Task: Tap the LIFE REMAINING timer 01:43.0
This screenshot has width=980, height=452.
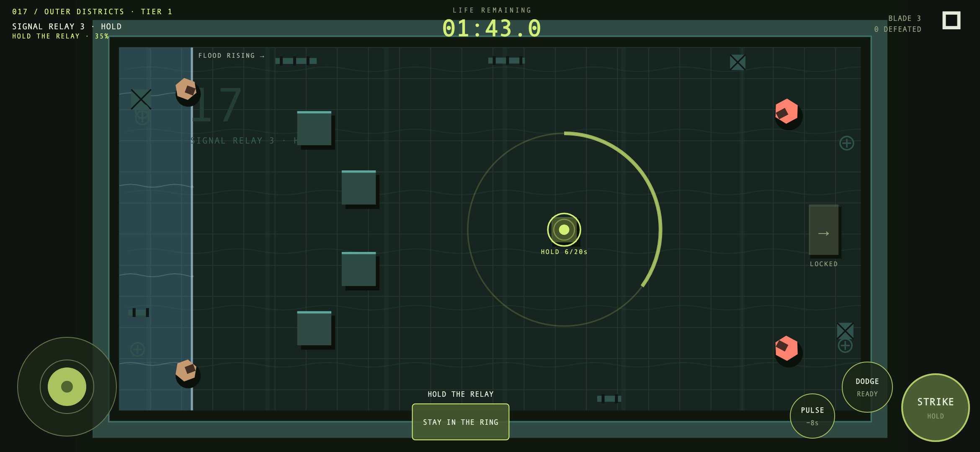Action: click(492, 28)
